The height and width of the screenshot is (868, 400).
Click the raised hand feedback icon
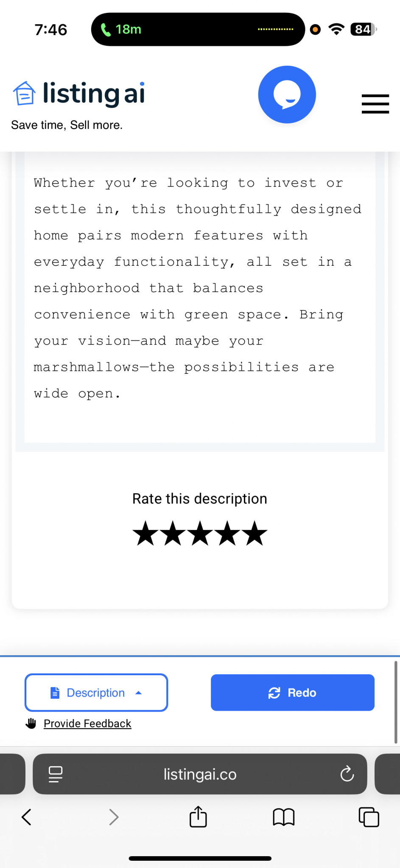(31, 723)
